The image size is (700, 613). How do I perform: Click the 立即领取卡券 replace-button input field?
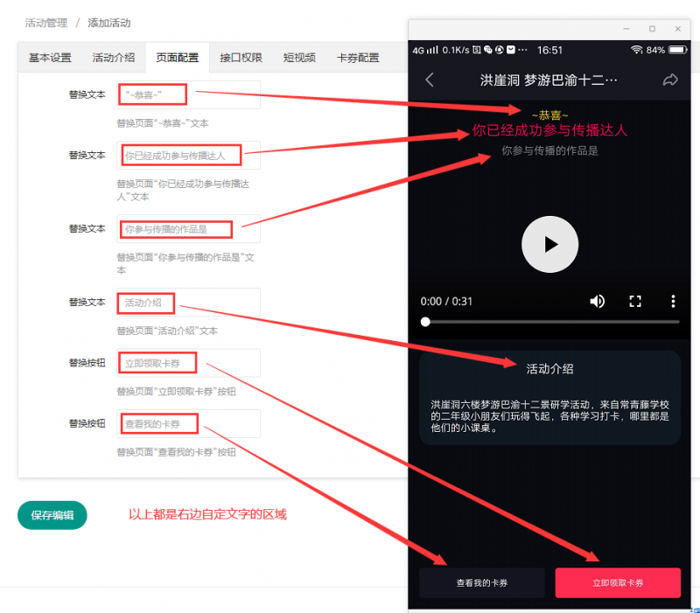point(188,363)
